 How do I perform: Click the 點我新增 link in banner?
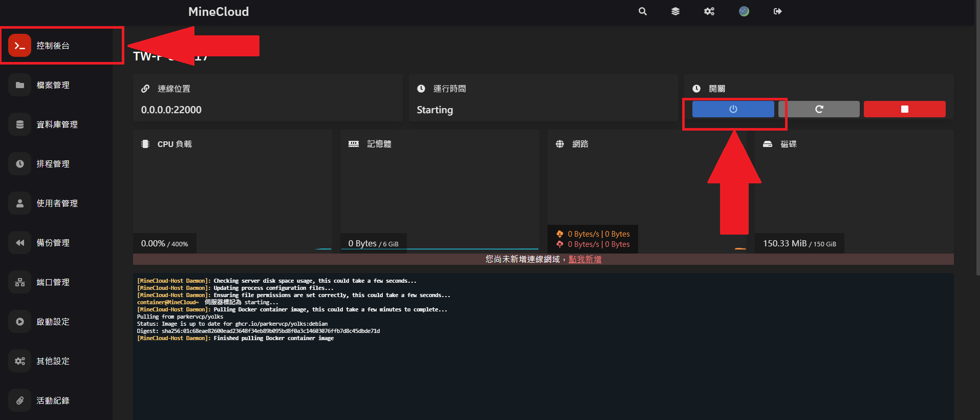click(x=585, y=259)
